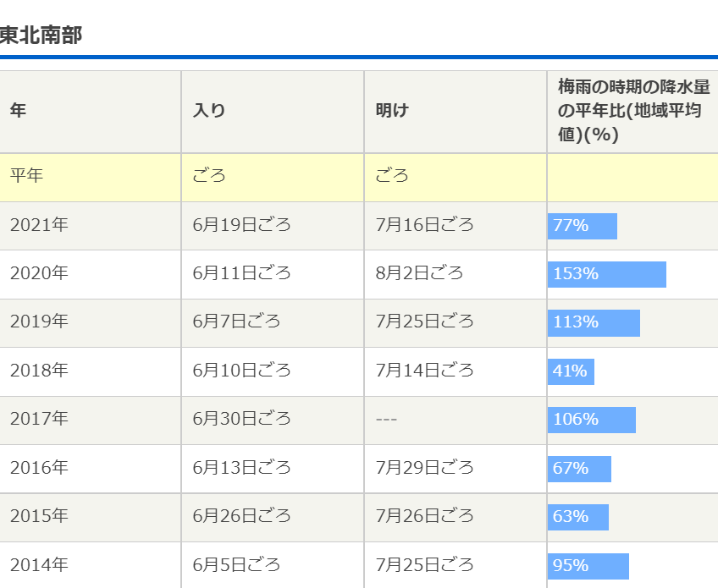Click the 2019年 year cell
This screenshot has height=588, width=718.
40,321
